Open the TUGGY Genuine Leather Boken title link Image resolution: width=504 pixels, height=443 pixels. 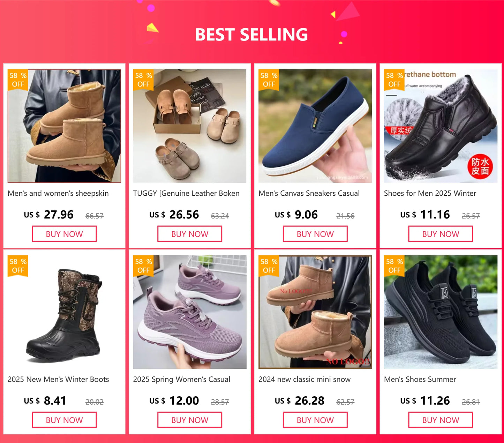coord(186,193)
